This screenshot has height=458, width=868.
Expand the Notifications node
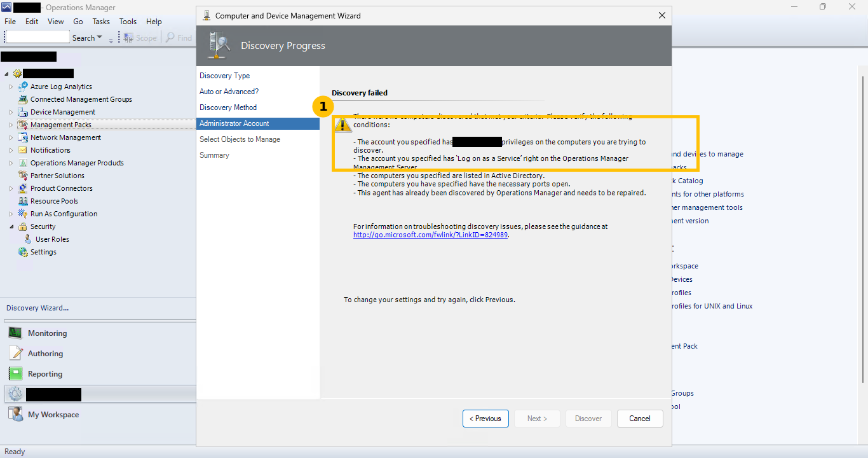pos(11,150)
